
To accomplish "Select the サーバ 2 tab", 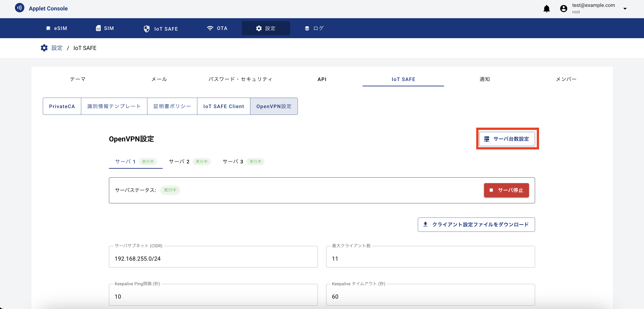I will pyautogui.click(x=179, y=162).
